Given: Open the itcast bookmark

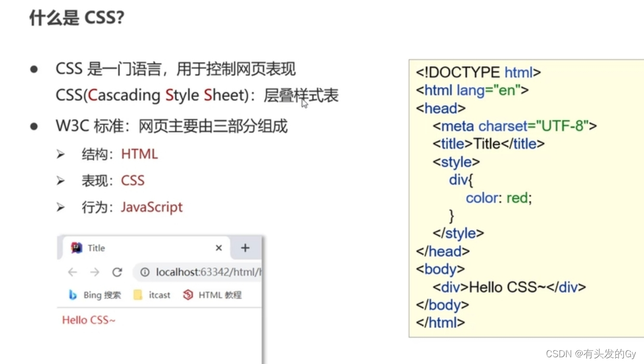Looking at the screenshot, I should click(x=158, y=295).
